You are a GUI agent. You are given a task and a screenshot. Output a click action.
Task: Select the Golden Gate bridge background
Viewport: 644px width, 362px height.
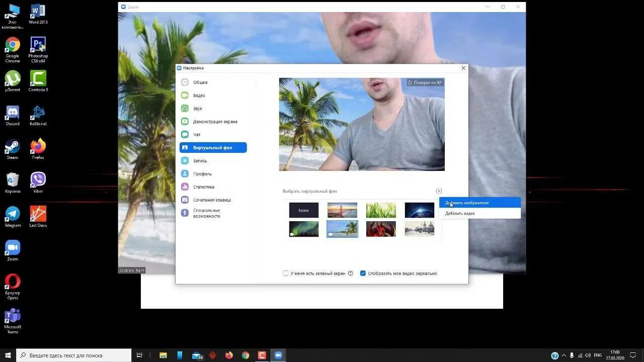click(342, 210)
